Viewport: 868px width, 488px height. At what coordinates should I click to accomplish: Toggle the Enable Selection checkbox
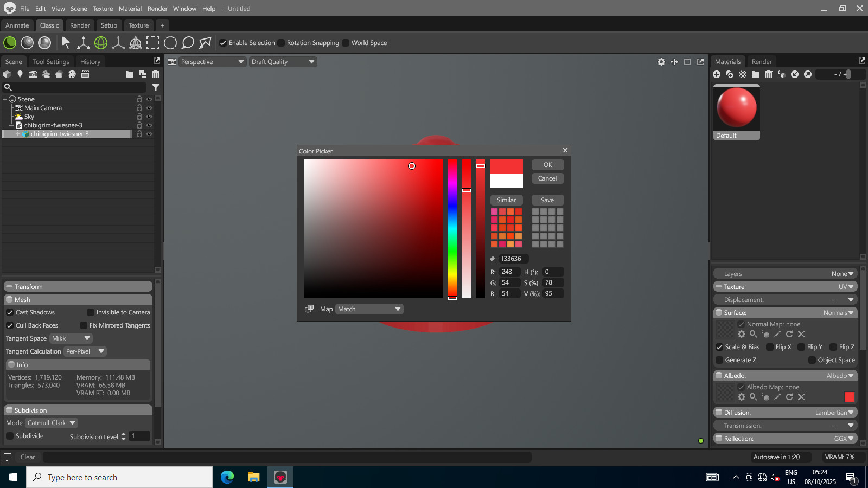(223, 43)
